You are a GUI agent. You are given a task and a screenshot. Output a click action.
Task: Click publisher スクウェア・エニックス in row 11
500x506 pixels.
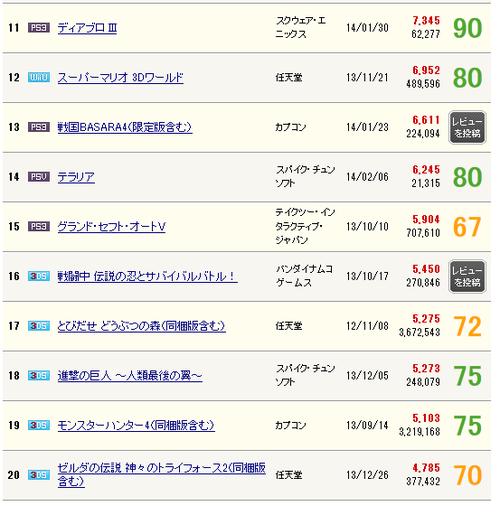pyautogui.click(x=301, y=28)
